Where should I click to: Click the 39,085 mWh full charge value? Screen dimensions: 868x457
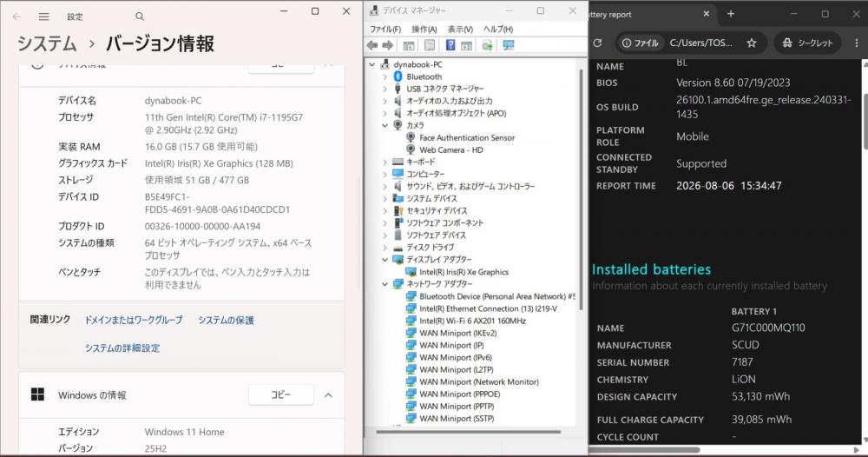[762, 420]
